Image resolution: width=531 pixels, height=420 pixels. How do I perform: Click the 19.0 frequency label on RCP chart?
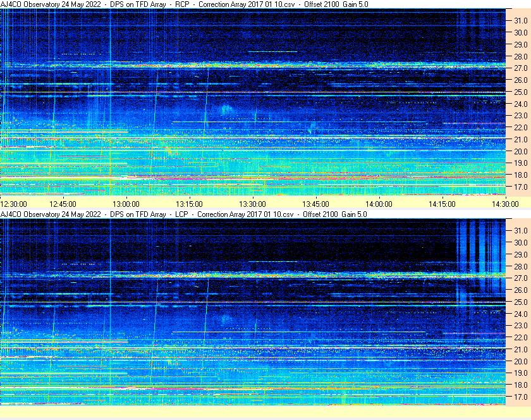pyautogui.click(x=521, y=163)
